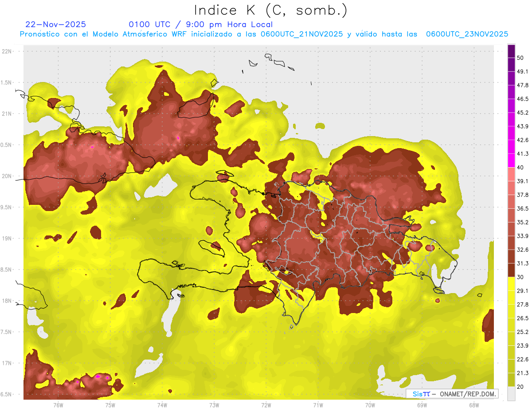
Task: Click the 17N latitude axis label
Action: 8,363
